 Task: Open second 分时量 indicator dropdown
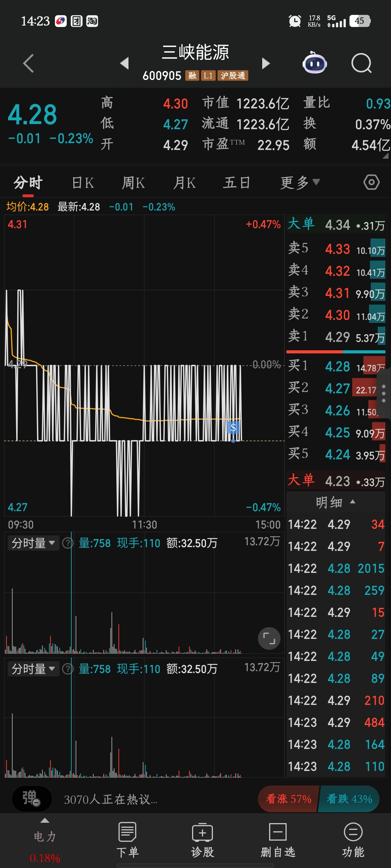click(33, 669)
